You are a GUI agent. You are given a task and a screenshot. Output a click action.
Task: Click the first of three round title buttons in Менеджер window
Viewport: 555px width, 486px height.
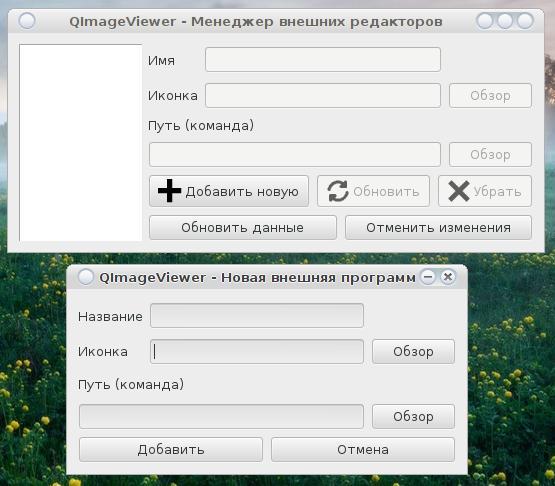click(485, 21)
